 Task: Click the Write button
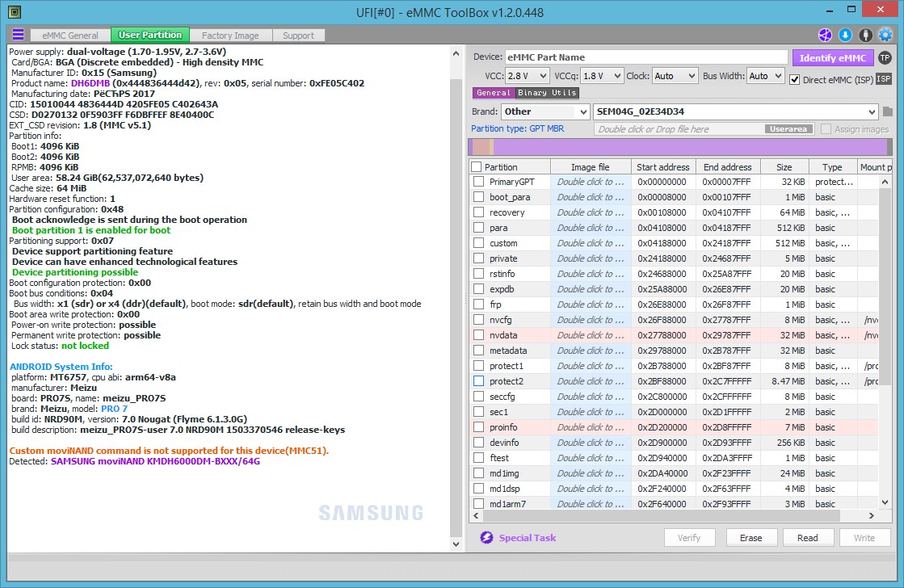point(864,538)
